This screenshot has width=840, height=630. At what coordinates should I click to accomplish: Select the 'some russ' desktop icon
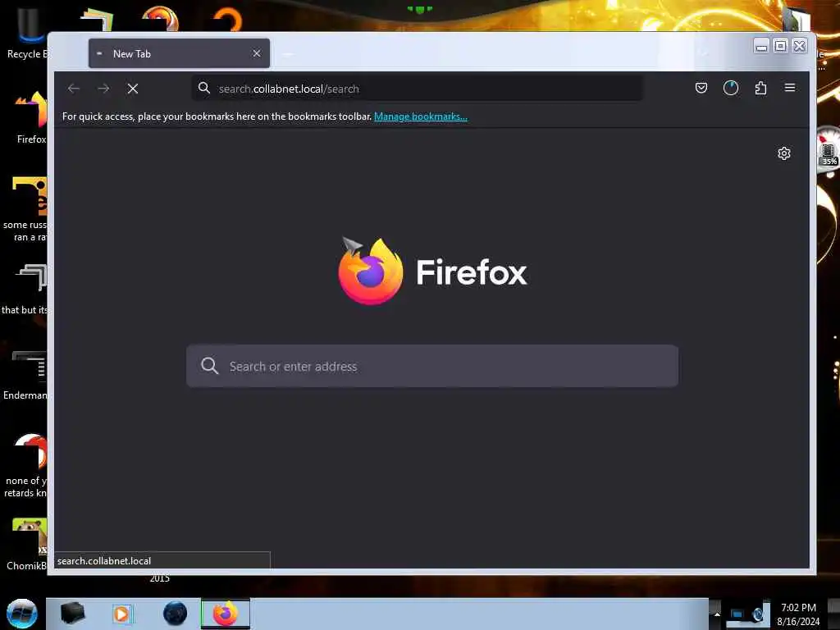tap(25, 209)
